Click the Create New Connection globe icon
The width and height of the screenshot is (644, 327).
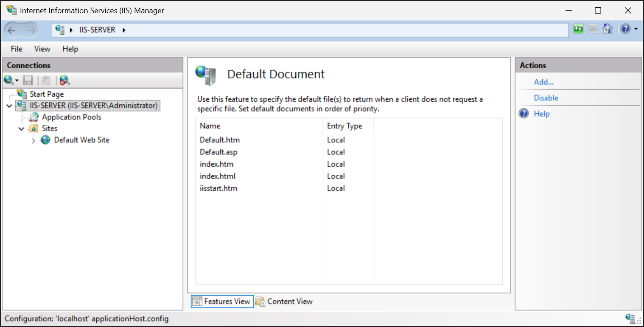point(8,80)
